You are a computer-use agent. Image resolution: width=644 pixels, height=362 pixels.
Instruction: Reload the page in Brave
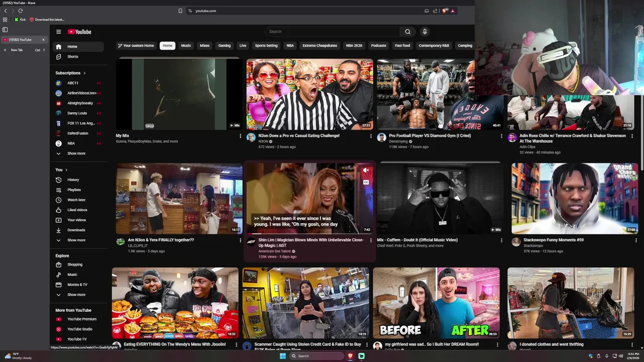coord(21,11)
